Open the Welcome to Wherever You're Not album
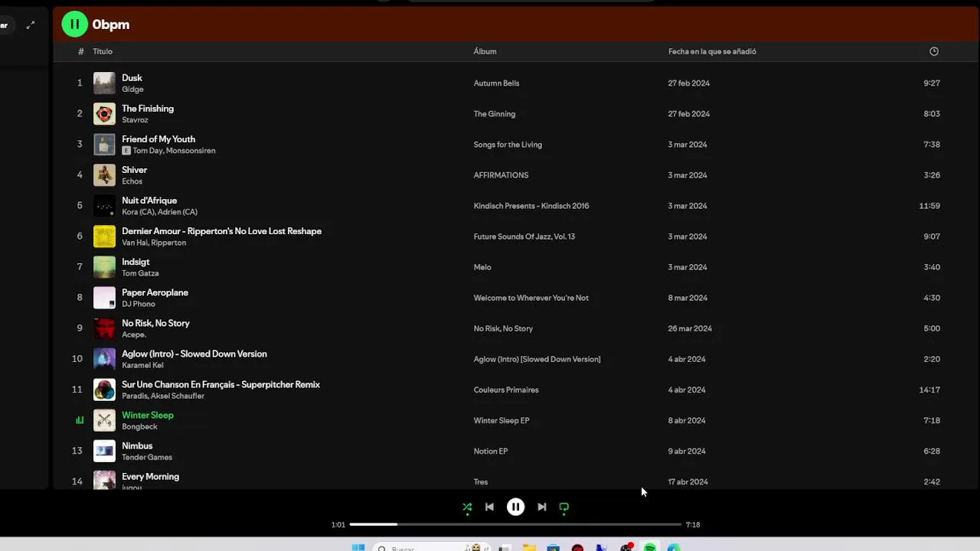Image resolution: width=980 pixels, height=551 pixels. pos(531,297)
